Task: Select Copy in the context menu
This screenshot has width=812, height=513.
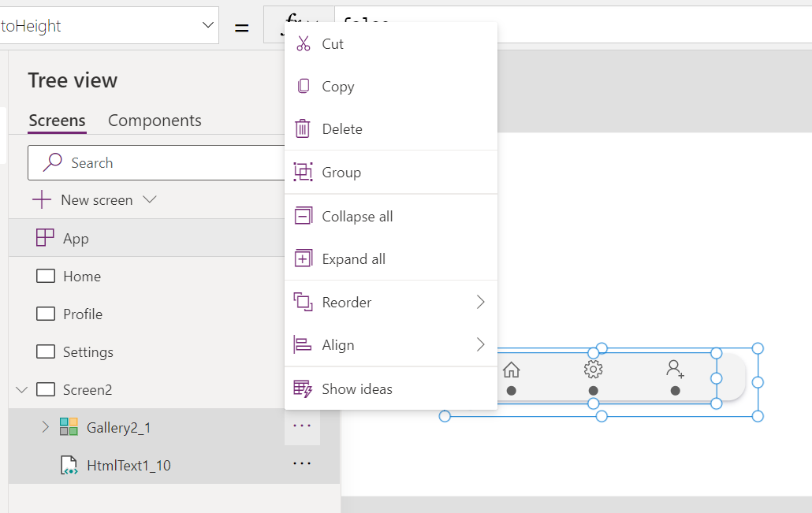Action: [x=337, y=87]
